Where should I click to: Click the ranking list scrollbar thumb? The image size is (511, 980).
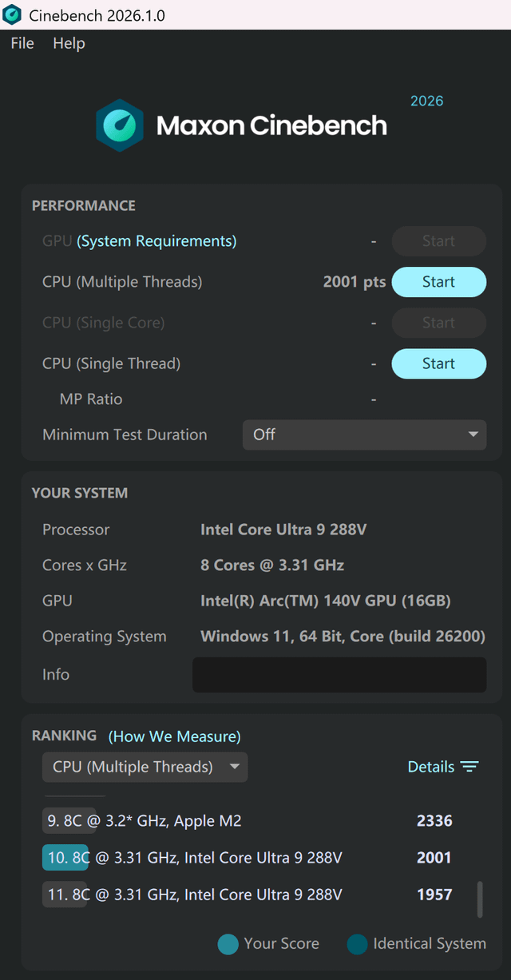coord(480,899)
